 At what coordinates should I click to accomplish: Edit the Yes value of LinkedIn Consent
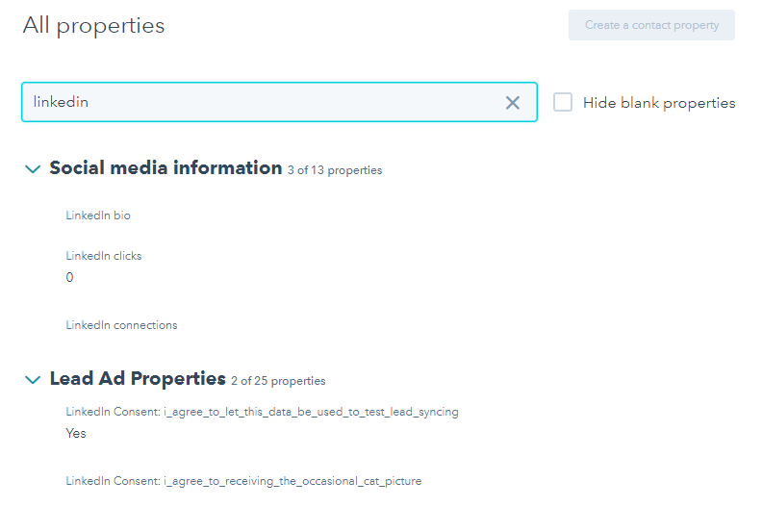coord(76,433)
